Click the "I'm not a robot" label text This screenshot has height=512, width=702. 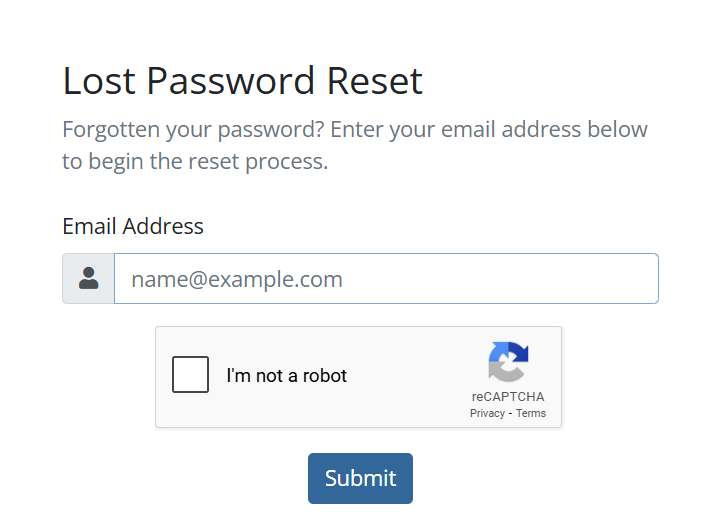point(286,376)
